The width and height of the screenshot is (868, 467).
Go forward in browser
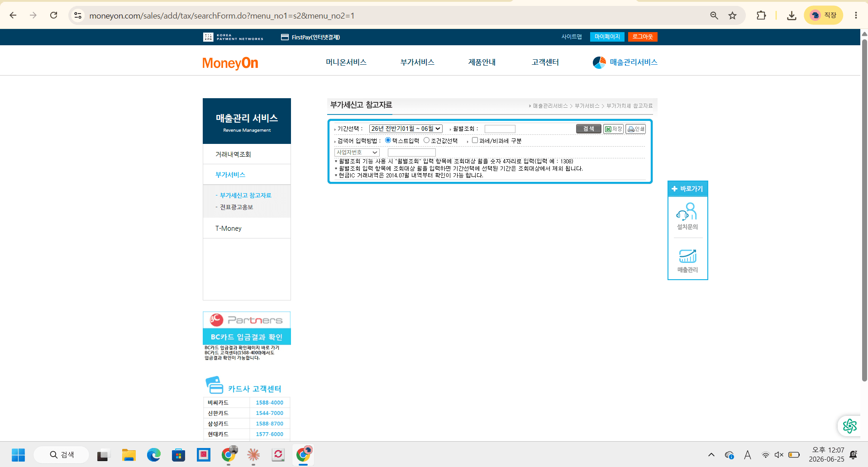click(33, 15)
